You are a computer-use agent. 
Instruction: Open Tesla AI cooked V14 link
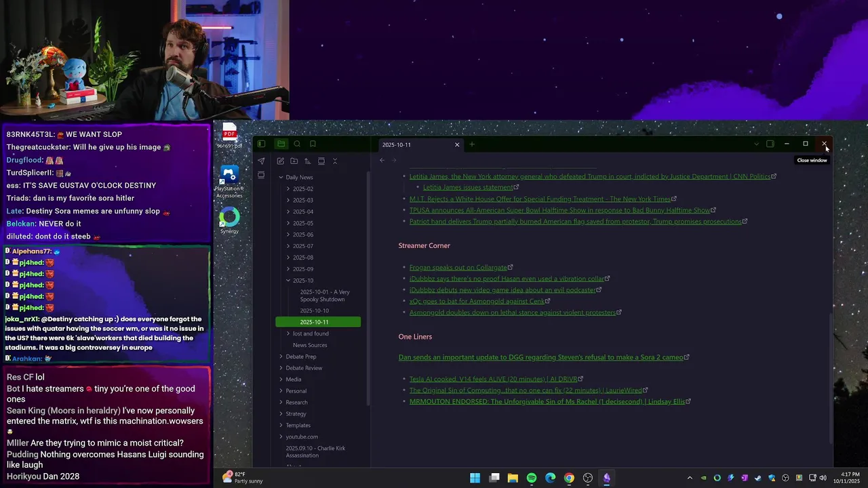(x=493, y=379)
